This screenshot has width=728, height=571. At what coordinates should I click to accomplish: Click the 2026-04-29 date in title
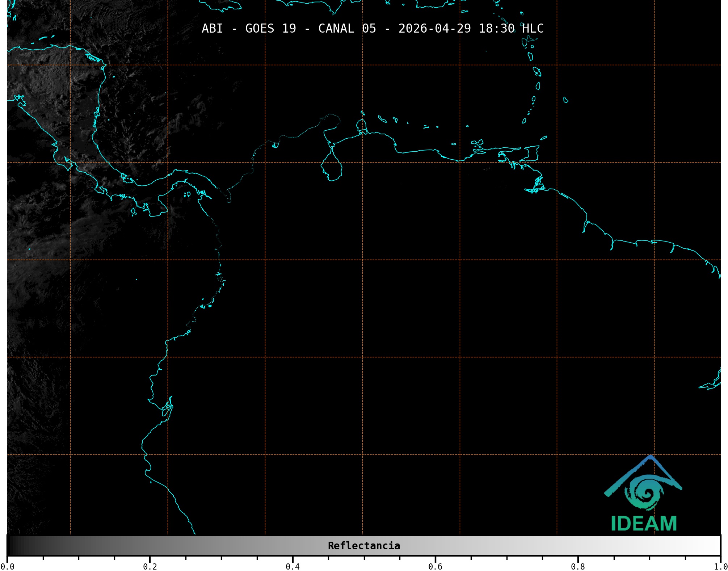(x=434, y=29)
